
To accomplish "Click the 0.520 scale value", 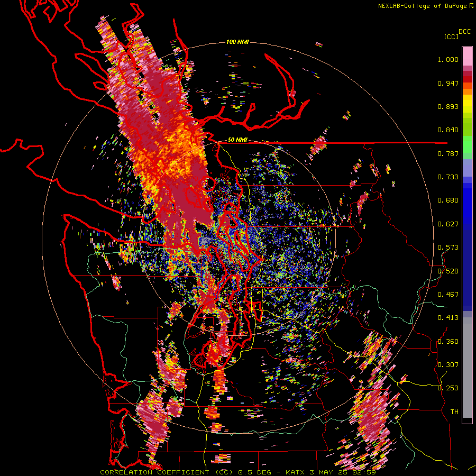I will [448, 271].
